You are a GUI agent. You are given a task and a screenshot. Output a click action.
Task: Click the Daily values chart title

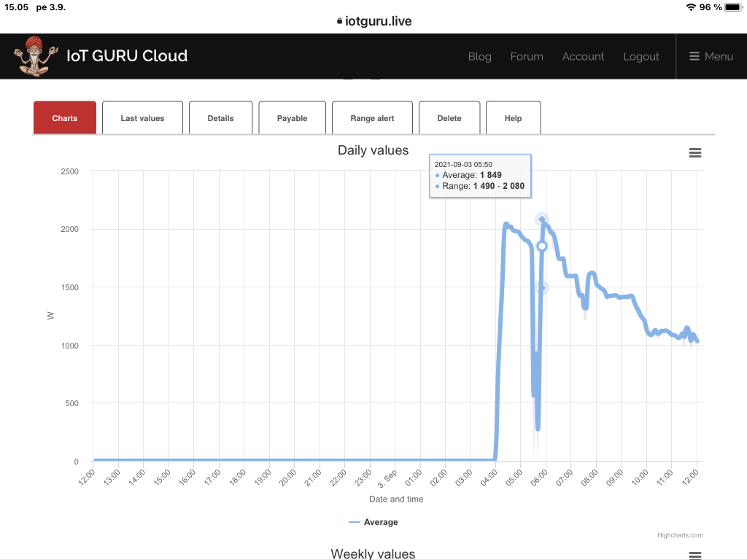pyautogui.click(x=373, y=150)
